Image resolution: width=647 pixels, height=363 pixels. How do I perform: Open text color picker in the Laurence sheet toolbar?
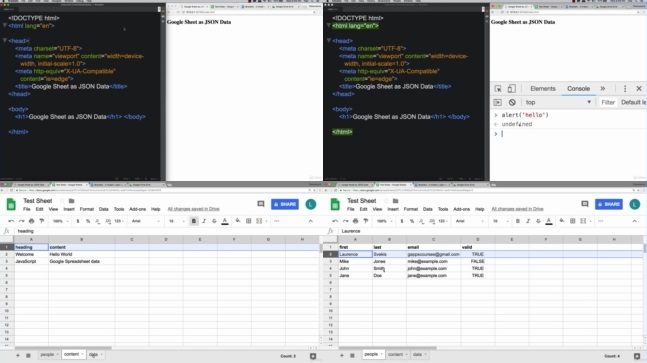pyautogui.click(x=549, y=222)
